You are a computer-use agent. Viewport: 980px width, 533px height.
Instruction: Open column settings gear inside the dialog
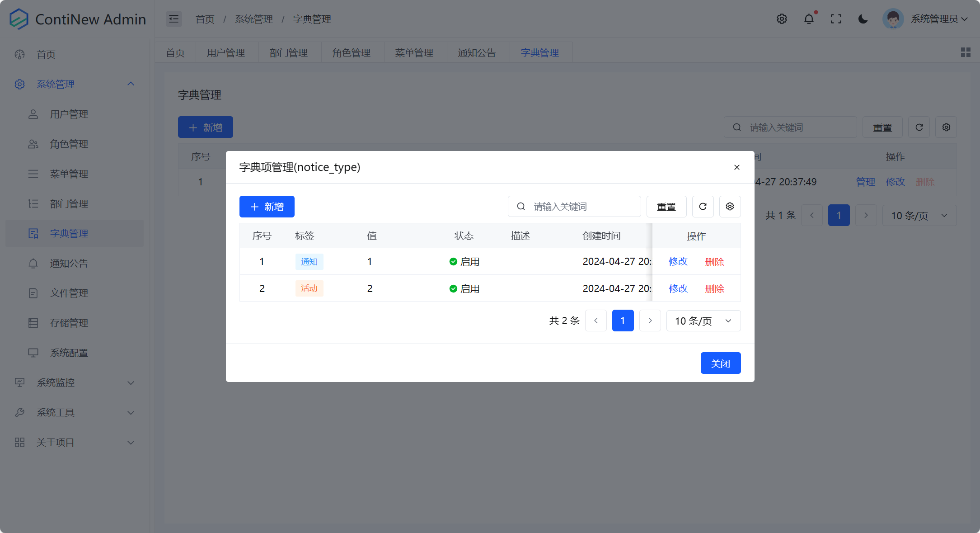pyautogui.click(x=730, y=206)
